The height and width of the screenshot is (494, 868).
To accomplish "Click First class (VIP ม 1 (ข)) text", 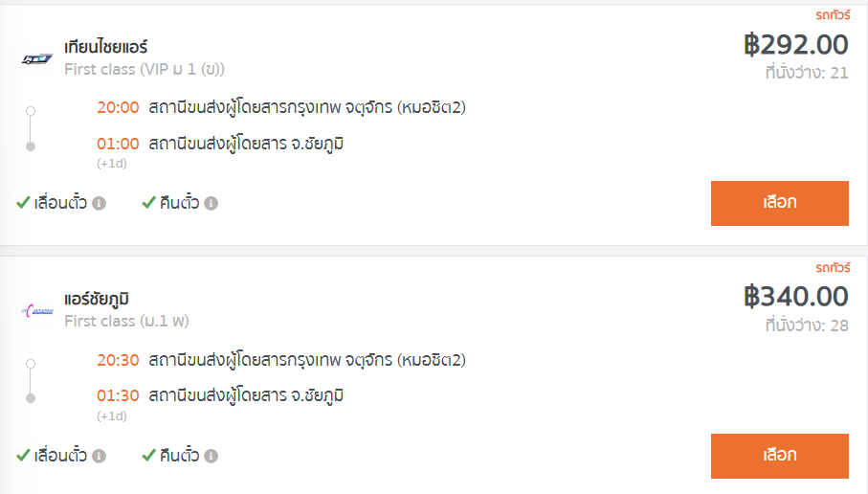I will pos(145,70).
